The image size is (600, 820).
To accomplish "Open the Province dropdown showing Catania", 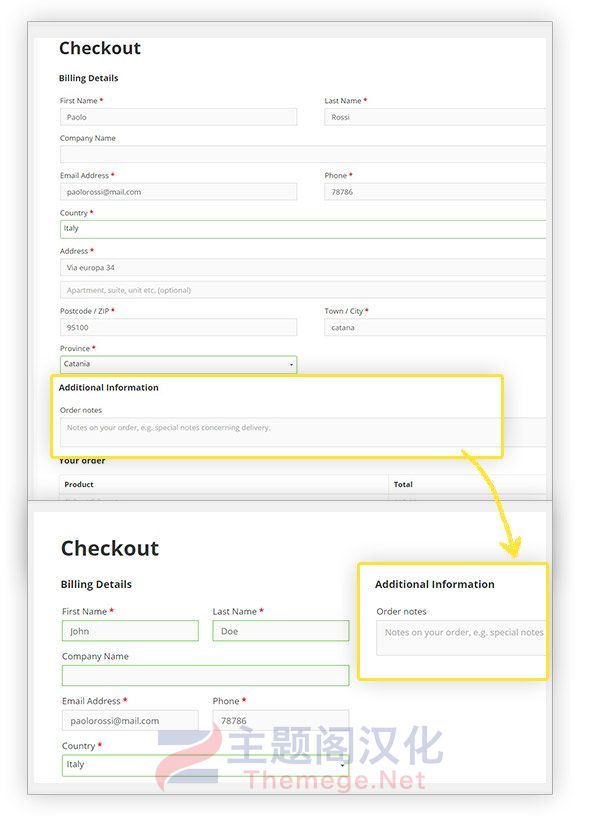I will pos(178,364).
